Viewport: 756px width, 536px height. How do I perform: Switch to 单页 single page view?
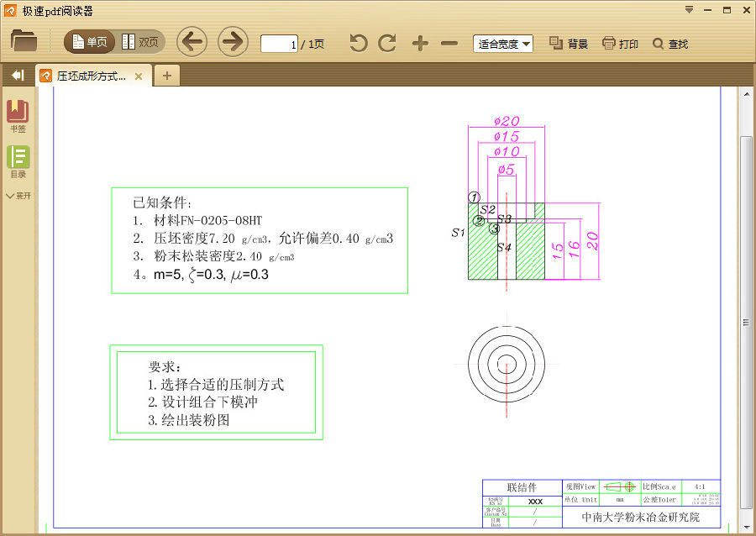point(91,42)
